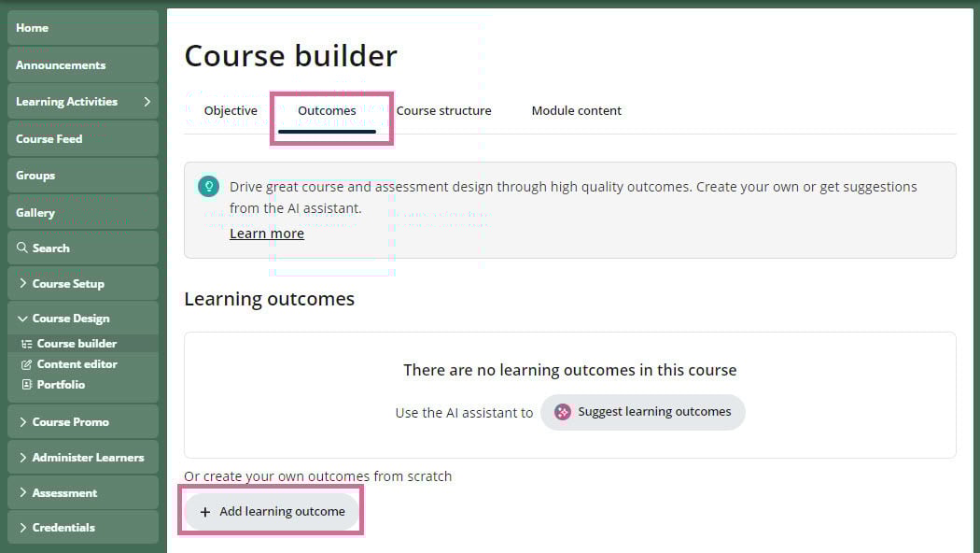Viewport: 980px width, 553px height.
Task: Open the Course structure tab
Action: click(x=443, y=110)
